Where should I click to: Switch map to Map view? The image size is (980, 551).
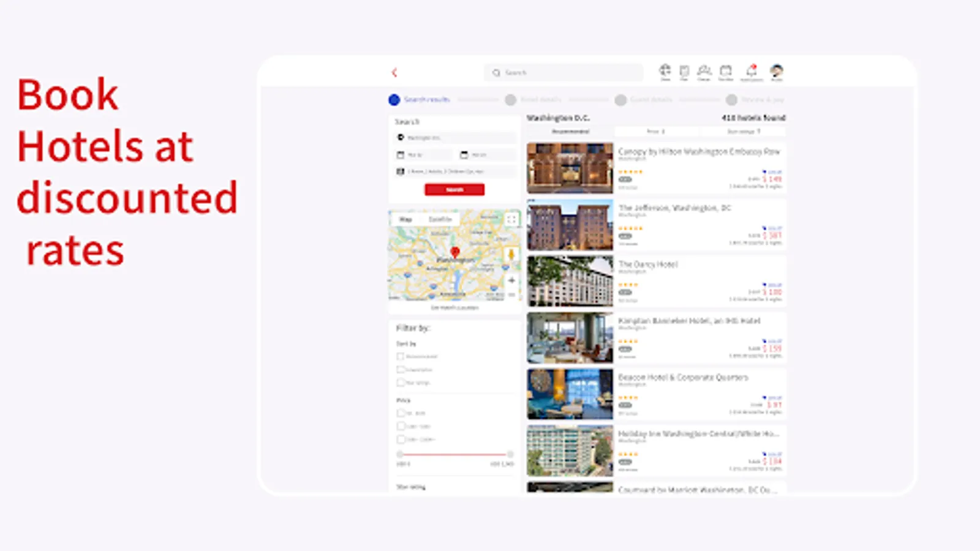(405, 219)
